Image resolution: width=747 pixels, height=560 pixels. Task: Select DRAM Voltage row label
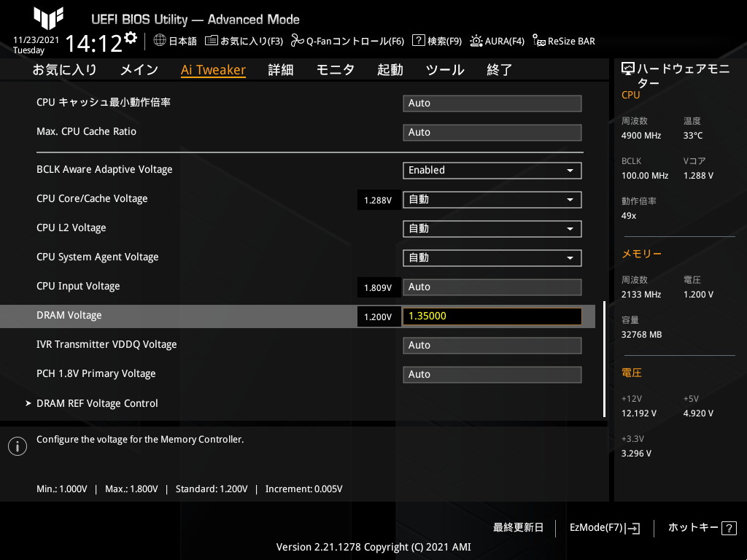69,315
